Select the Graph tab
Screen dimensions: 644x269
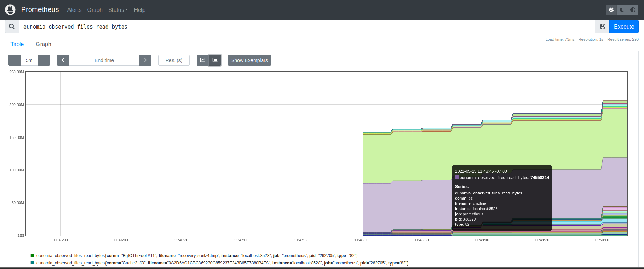(x=43, y=44)
